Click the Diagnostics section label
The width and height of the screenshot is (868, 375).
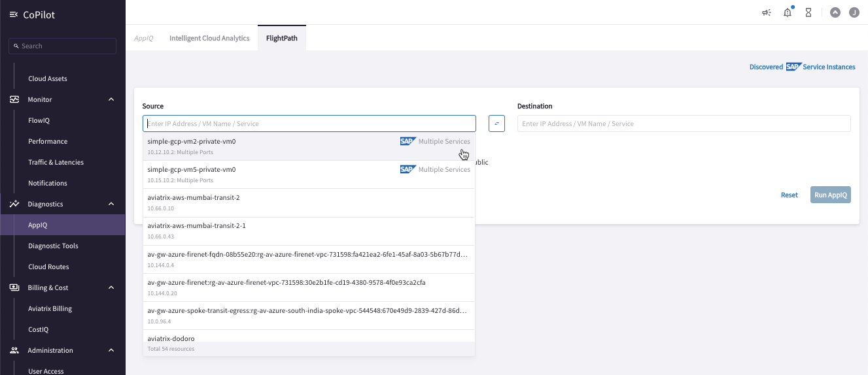tap(45, 204)
